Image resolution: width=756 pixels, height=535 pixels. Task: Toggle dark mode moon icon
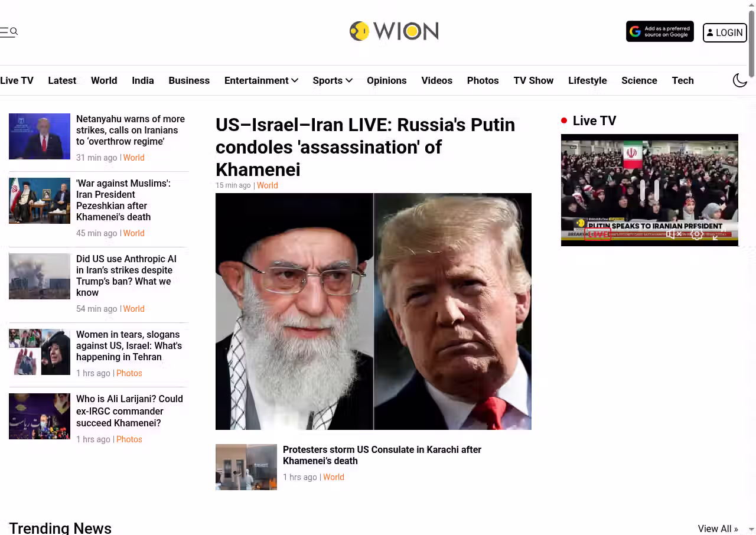pyautogui.click(x=740, y=80)
